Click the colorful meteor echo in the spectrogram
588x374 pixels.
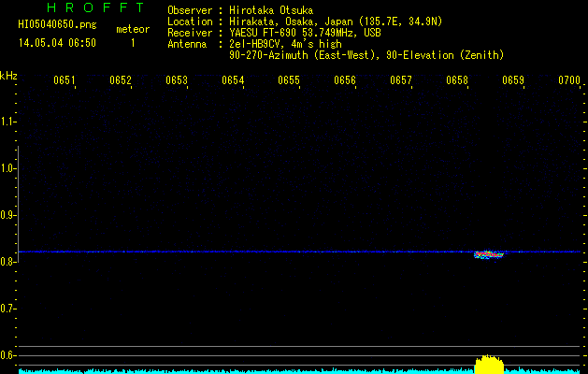tap(489, 255)
